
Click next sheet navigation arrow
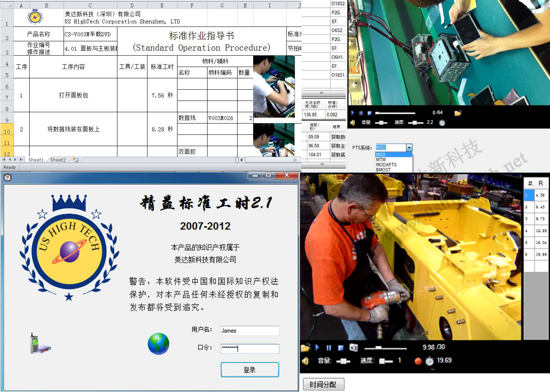click(15, 160)
